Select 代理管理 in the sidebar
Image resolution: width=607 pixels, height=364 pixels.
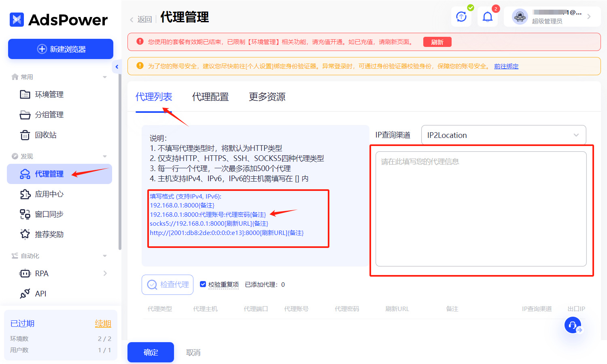59,174
